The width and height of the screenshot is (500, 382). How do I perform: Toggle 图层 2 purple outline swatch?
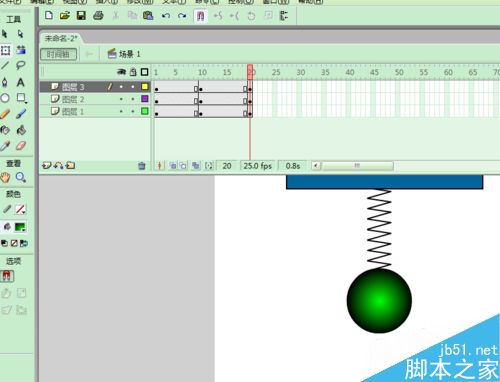tap(145, 99)
